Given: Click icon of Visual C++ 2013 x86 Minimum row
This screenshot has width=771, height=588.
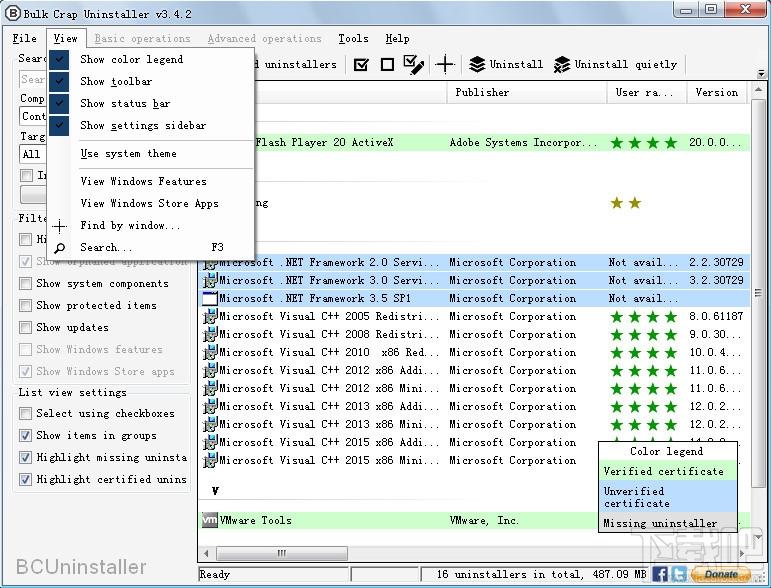Looking at the screenshot, I should [x=210, y=424].
